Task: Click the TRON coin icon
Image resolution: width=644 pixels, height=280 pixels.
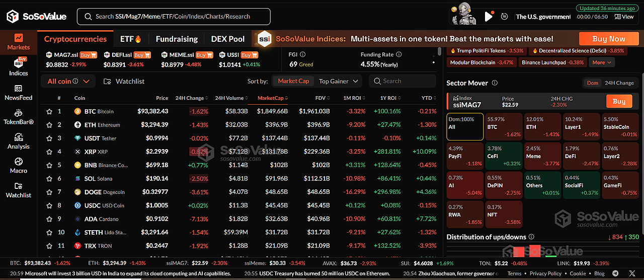Action: tap(78, 246)
